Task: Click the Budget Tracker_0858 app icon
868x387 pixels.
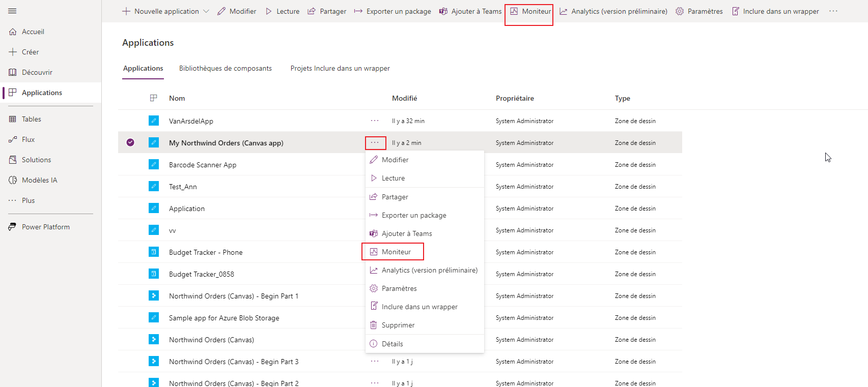Action: tap(154, 274)
